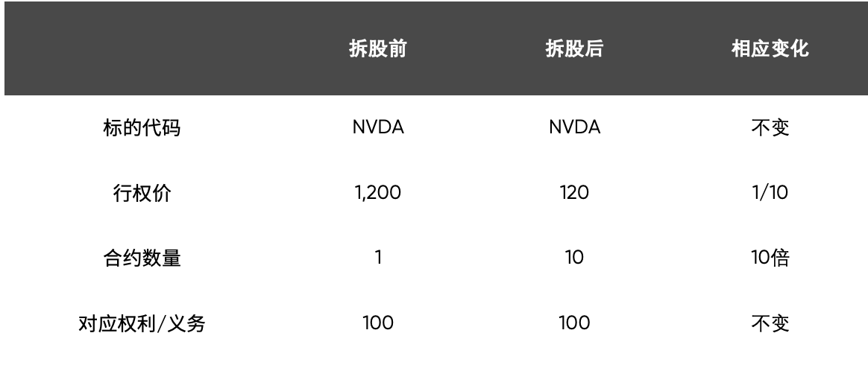The width and height of the screenshot is (868, 371).
Task: Click the empty top-left header cell
Action: [142, 48]
